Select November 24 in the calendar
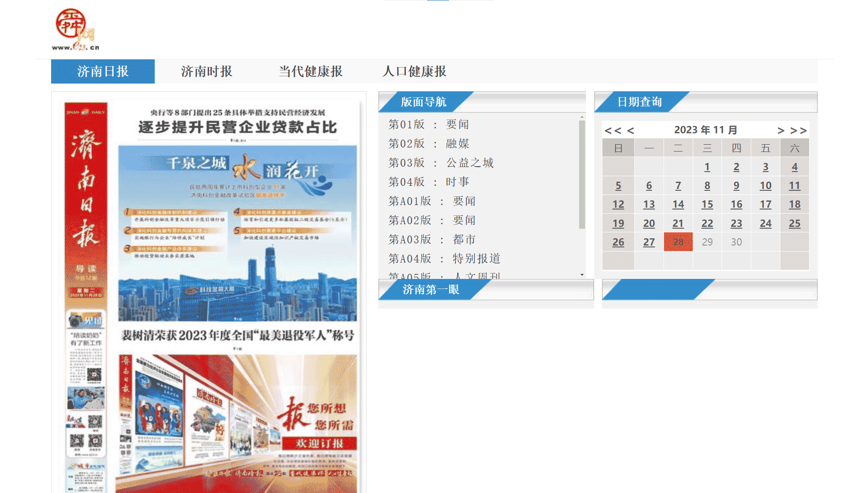Image resolution: width=868 pixels, height=493 pixels. 765,224
